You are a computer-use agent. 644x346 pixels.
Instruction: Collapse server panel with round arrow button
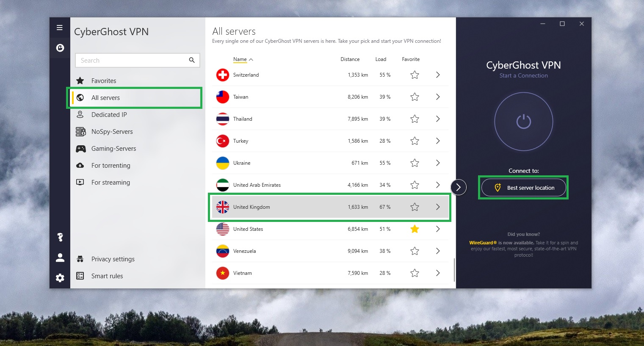tap(459, 187)
